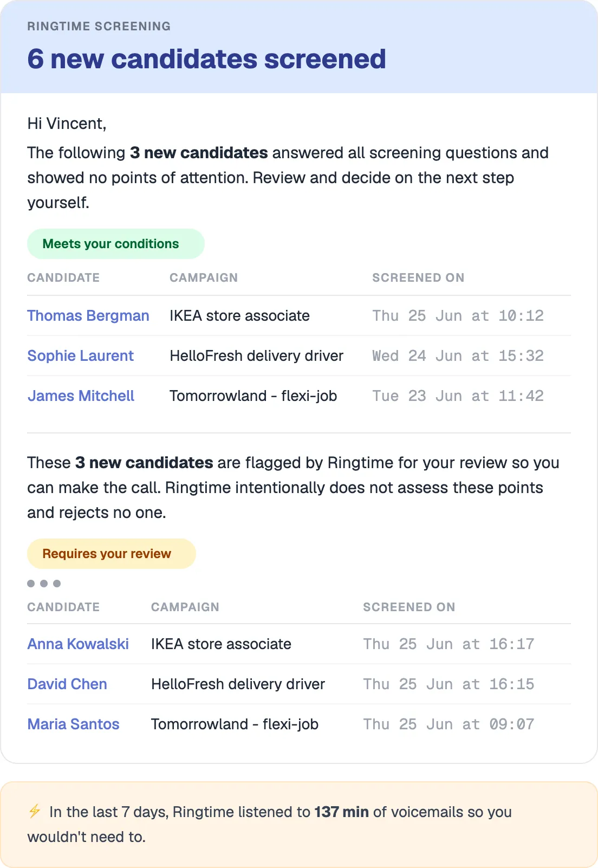Click the lightning bolt icon

point(35,811)
